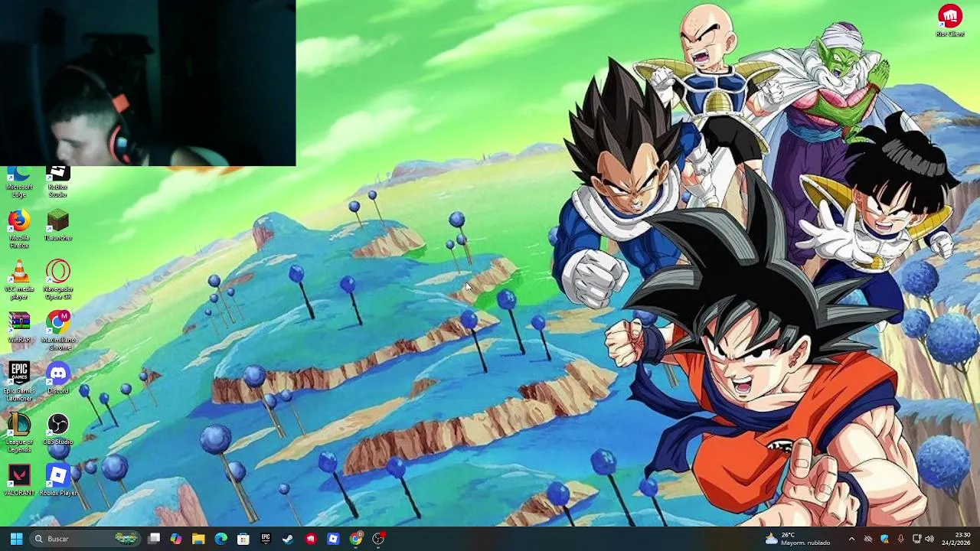Open Windows Security tray icon
This screenshot has width=980, height=551.
pos(885,539)
